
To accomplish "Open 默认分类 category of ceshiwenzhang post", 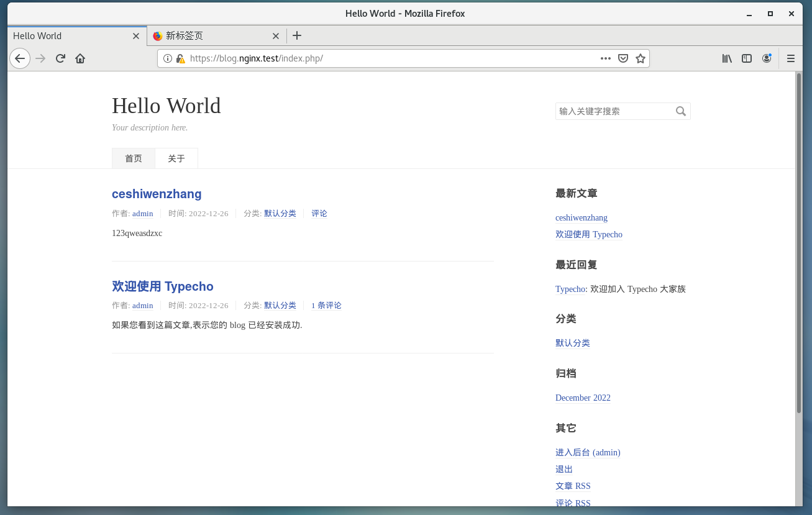I will 280,214.
